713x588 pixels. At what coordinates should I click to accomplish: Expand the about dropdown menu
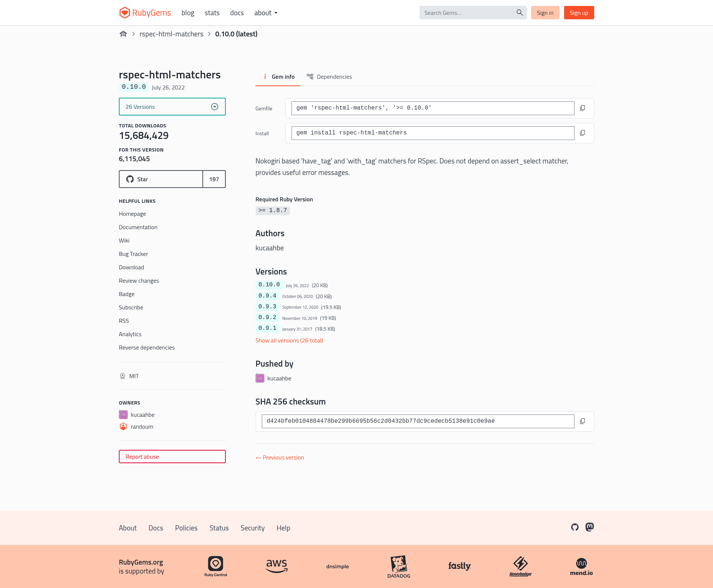[266, 13]
